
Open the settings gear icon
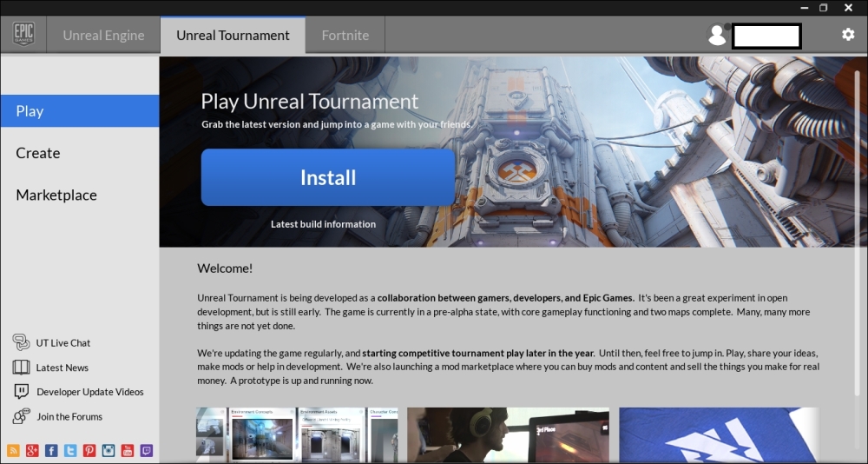point(848,35)
